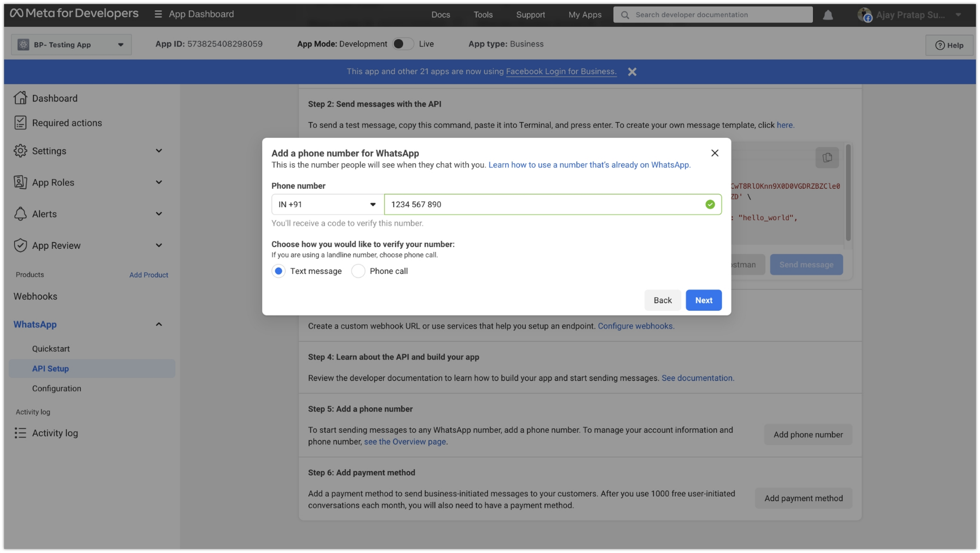Click the Back button in the dialog

tap(663, 300)
